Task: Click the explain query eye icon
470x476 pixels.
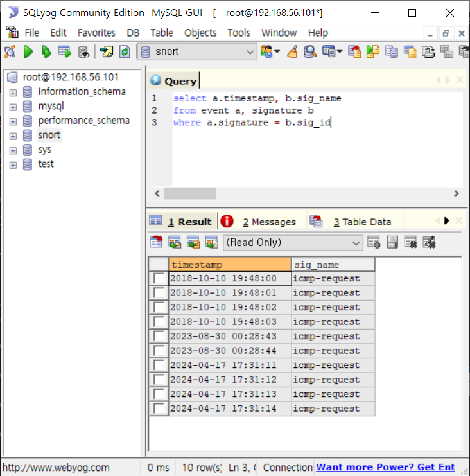Action: pos(83,51)
